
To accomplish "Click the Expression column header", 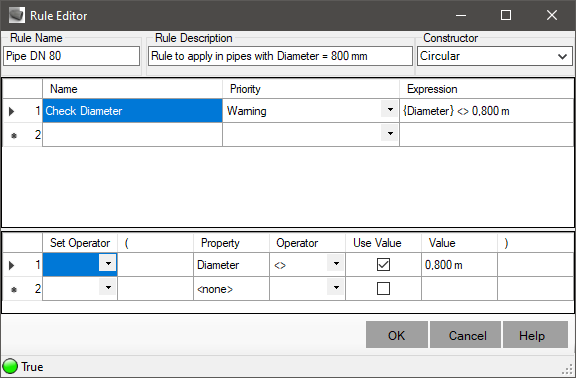I will (x=486, y=89).
